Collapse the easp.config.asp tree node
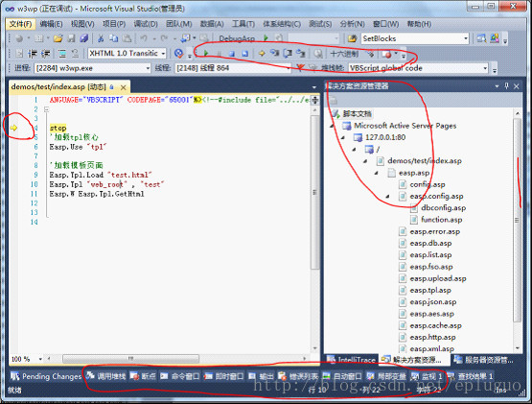 387,197
